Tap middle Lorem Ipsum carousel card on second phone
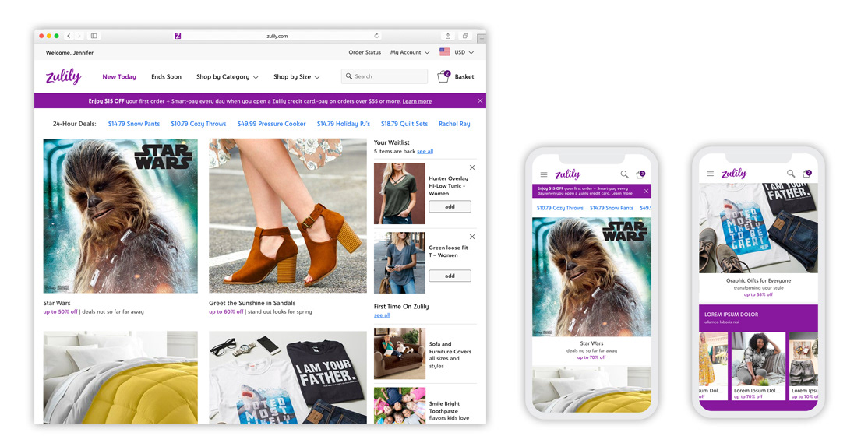 pyautogui.click(x=758, y=366)
